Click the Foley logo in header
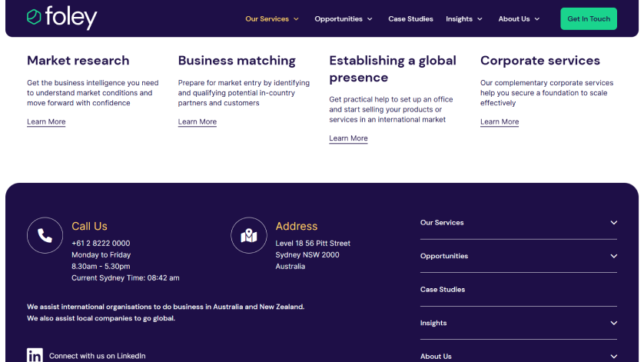 [x=62, y=18]
